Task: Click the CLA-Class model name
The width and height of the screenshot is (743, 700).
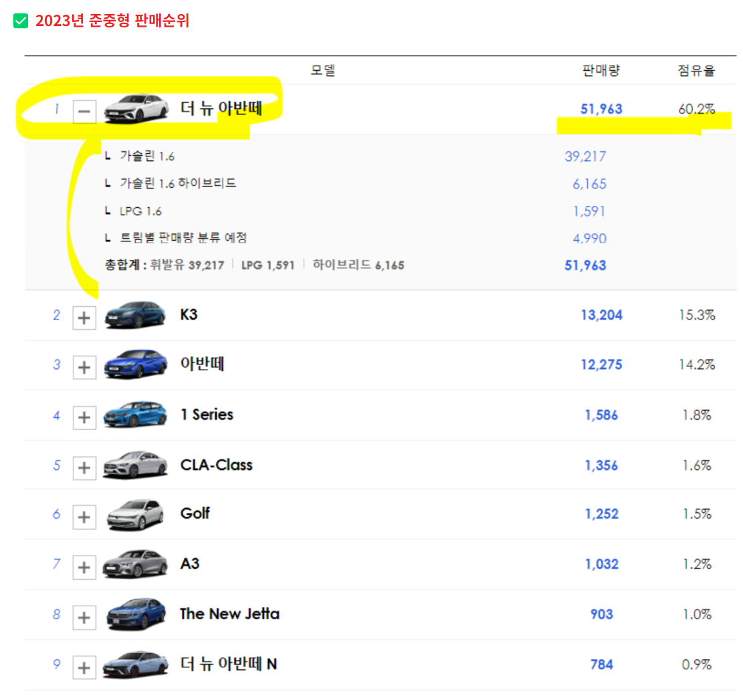Action: (x=217, y=465)
